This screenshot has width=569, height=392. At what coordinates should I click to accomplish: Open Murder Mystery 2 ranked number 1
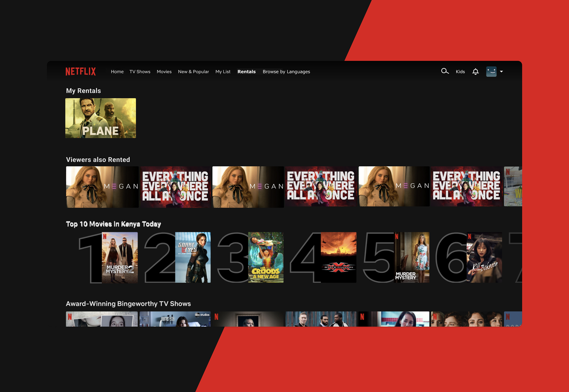120,257
